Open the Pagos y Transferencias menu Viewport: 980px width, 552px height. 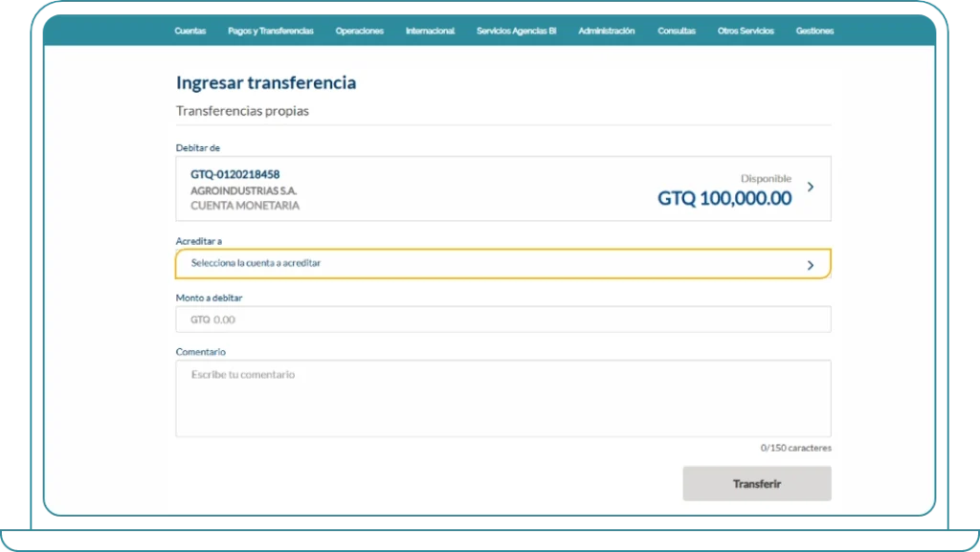click(271, 31)
